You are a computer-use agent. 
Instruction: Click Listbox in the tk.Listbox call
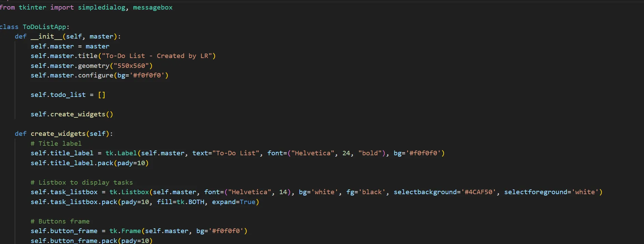click(135, 192)
